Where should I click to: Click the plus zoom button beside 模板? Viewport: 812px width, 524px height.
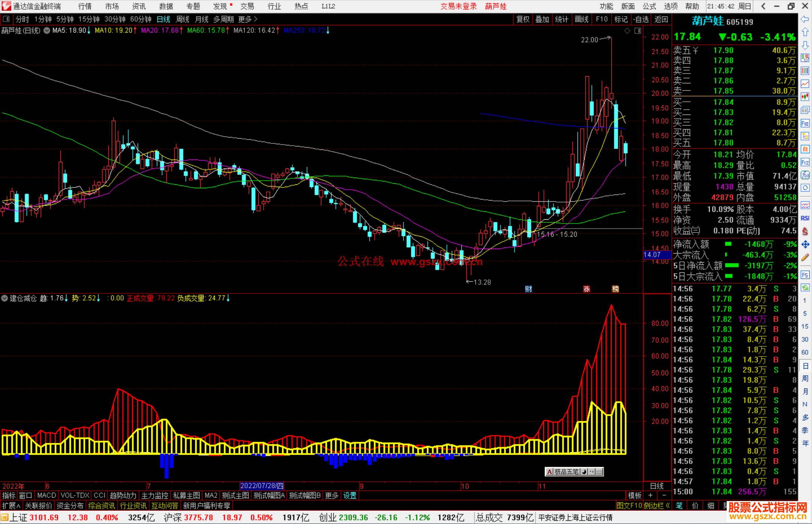coord(650,495)
